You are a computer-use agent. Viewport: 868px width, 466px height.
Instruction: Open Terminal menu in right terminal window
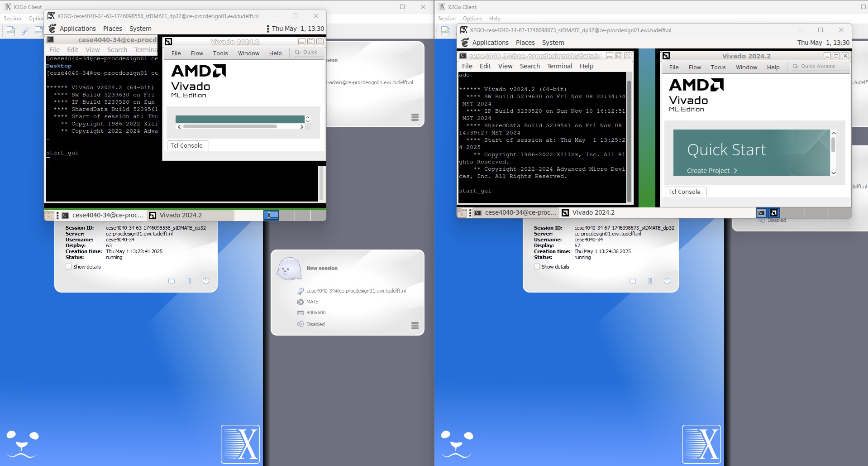pos(559,66)
